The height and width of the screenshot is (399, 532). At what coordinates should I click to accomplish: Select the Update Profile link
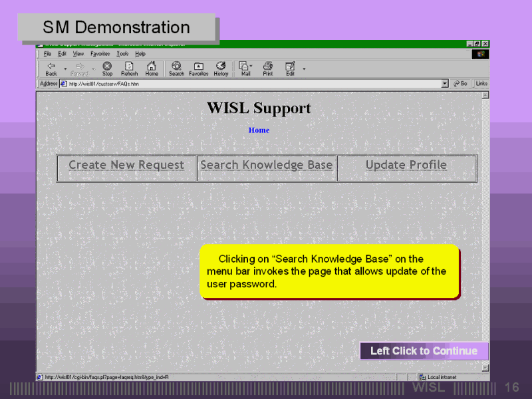(406, 165)
